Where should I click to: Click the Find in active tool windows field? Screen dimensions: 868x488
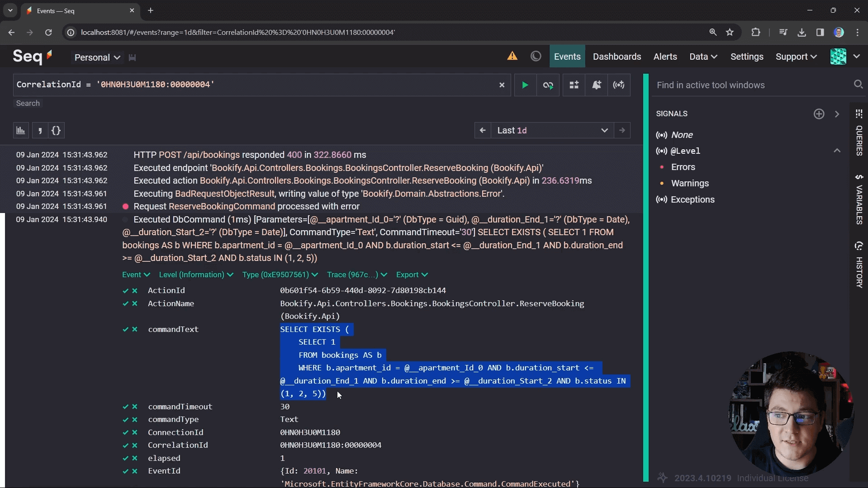point(751,85)
